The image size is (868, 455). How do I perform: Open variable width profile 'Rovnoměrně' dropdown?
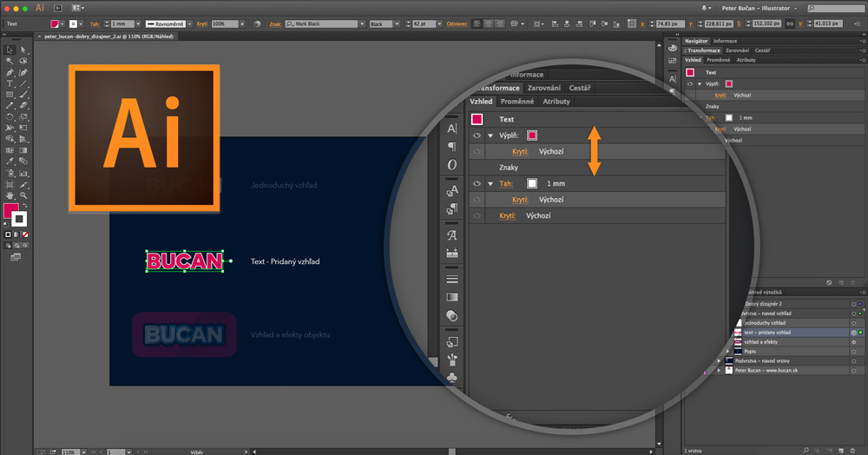point(189,23)
